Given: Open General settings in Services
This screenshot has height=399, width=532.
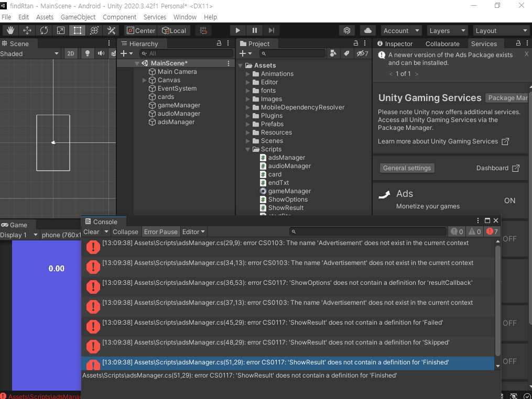Looking at the screenshot, I should (407, 168).
